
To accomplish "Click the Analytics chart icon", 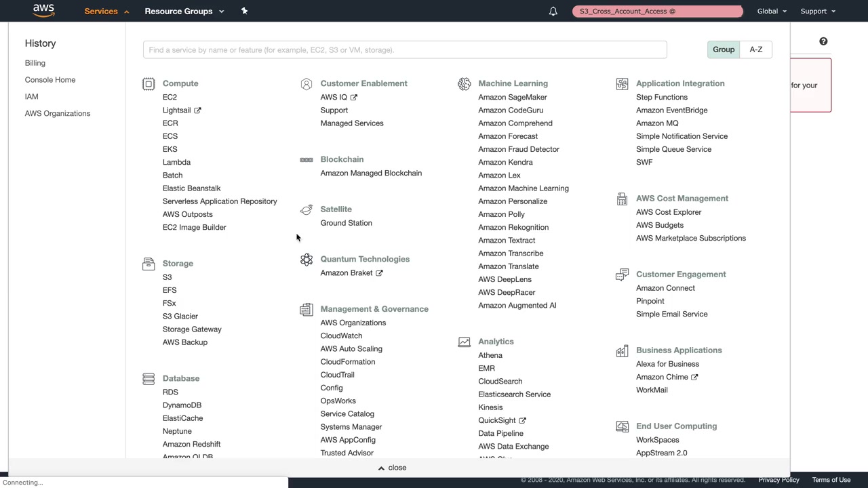I will click(464, 342).
